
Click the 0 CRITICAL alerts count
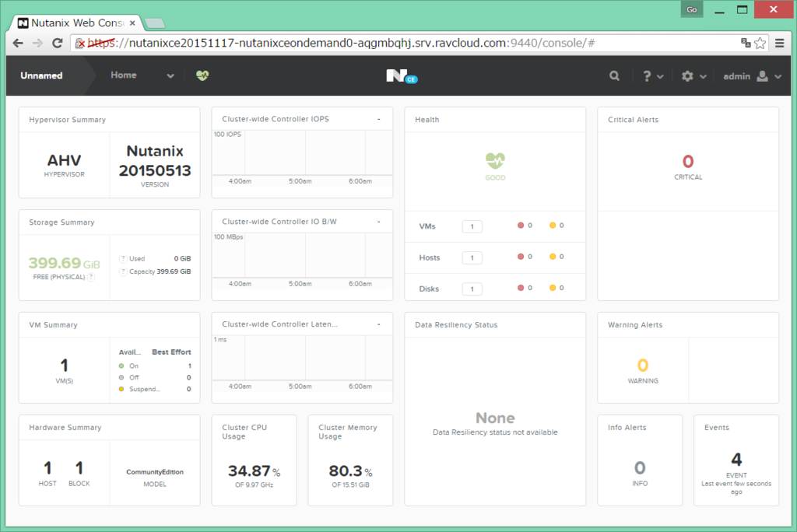coord(688,162)
